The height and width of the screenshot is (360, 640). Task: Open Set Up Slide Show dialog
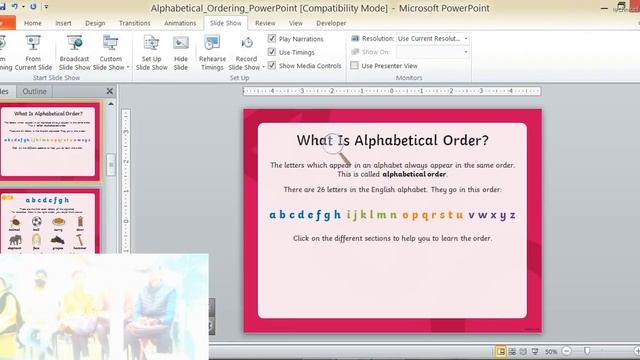[x=151, y=53]
